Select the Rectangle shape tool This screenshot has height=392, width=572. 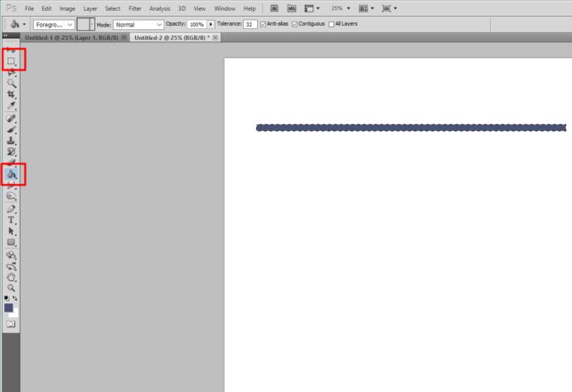tap(11, 243)
